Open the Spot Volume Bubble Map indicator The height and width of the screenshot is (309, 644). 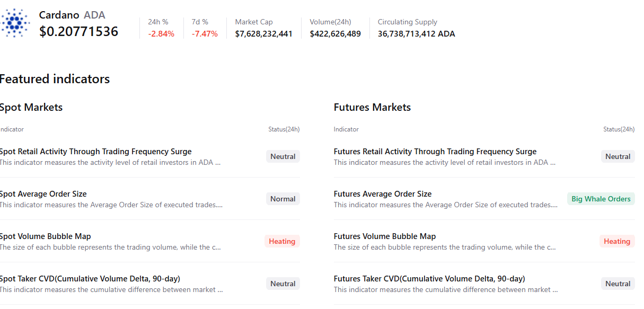46,236
